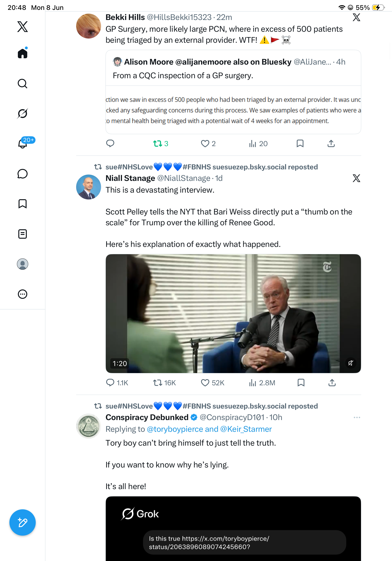Open the Messages chat bubble in the sidebar
This screenshot has width=392, height=561.
pyautogui.click(x=23, y=174)
